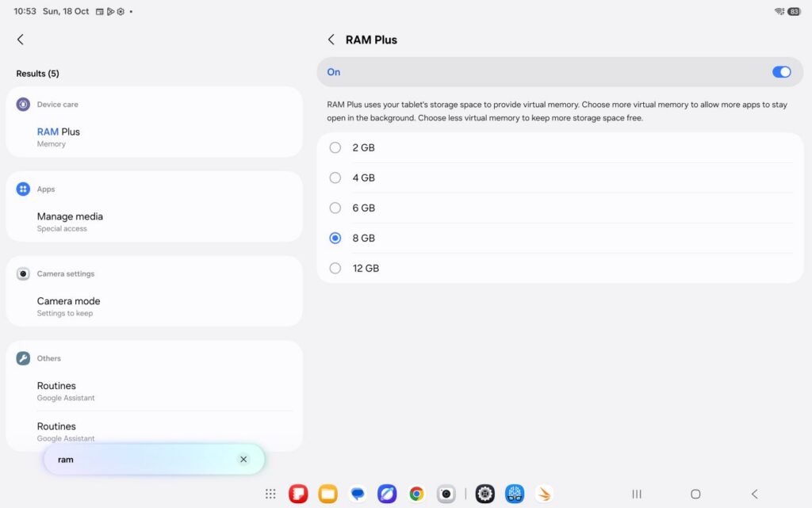Viewport: 812px width, 508px height.
Task: Go back from the search results list
Action: tap(20, 40)
